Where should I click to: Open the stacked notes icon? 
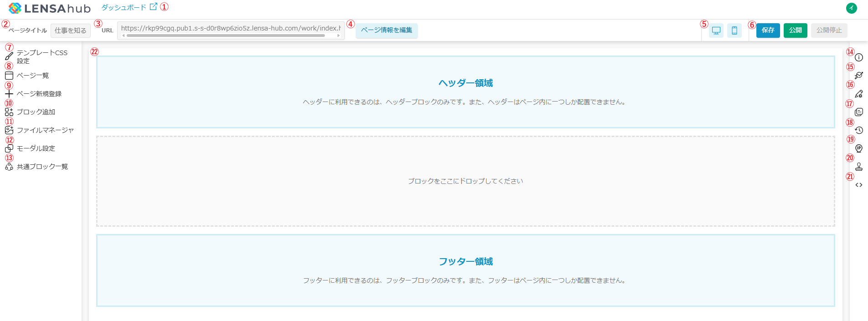pyautogui.click(x=859, y=112)
